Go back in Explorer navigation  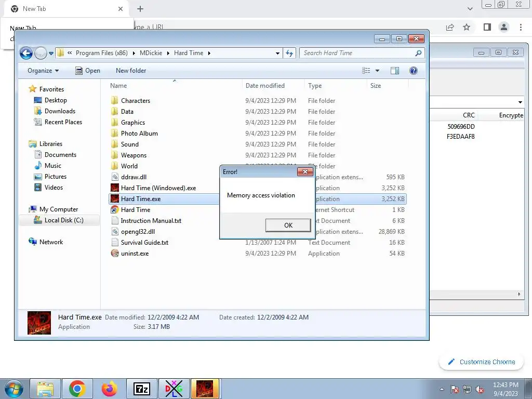click(26, 53)
